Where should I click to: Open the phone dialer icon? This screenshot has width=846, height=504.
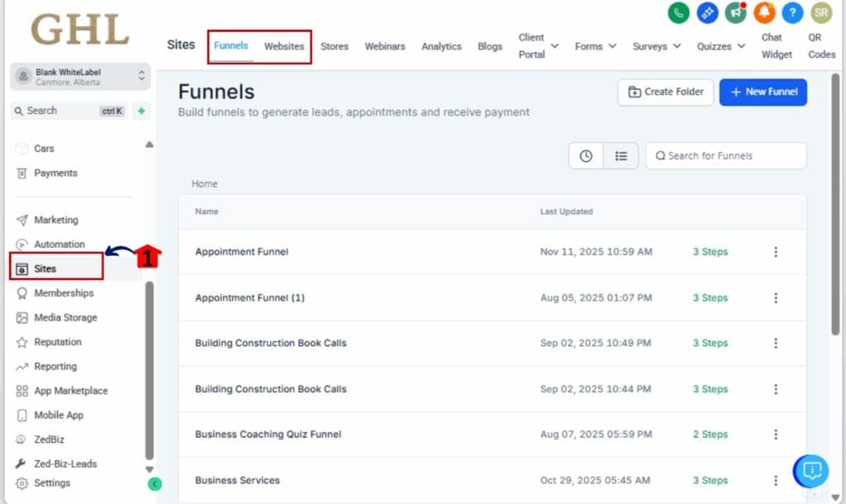677,13
